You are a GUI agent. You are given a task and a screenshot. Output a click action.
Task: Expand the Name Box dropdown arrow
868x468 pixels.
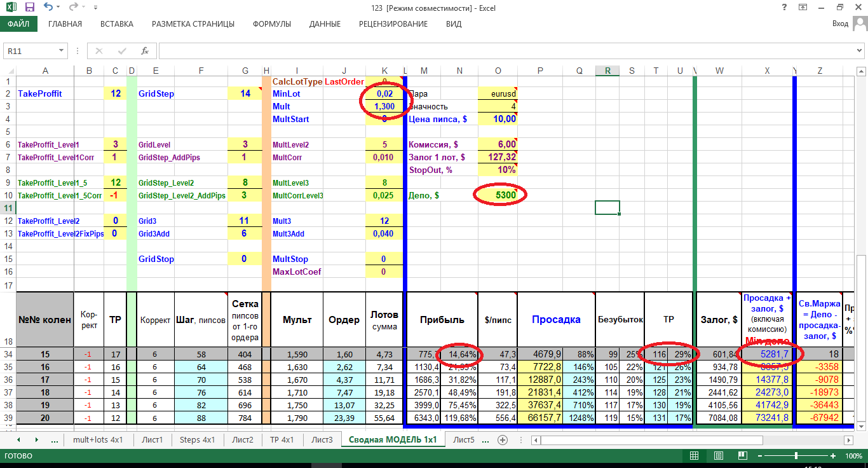[62, 51]
